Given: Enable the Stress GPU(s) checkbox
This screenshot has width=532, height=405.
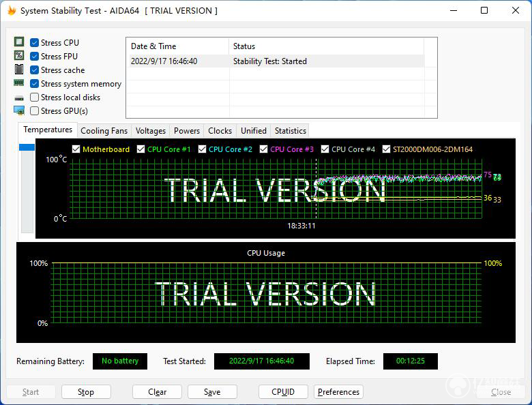Looking at the screenshot, I should point(34,111).
